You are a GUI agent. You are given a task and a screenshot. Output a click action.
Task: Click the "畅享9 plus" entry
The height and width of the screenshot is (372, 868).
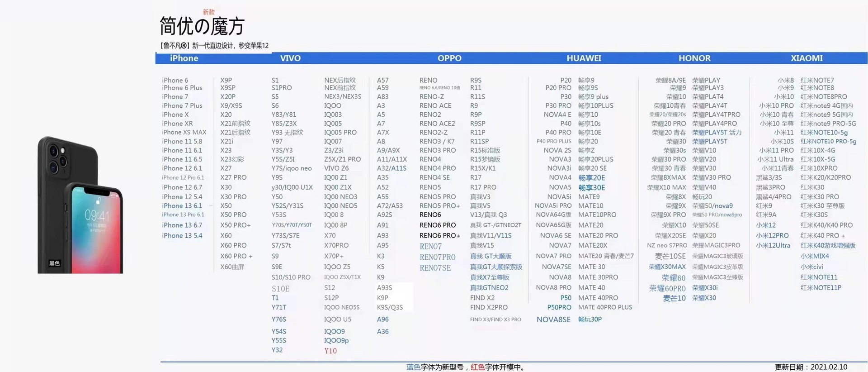point(593,96)
